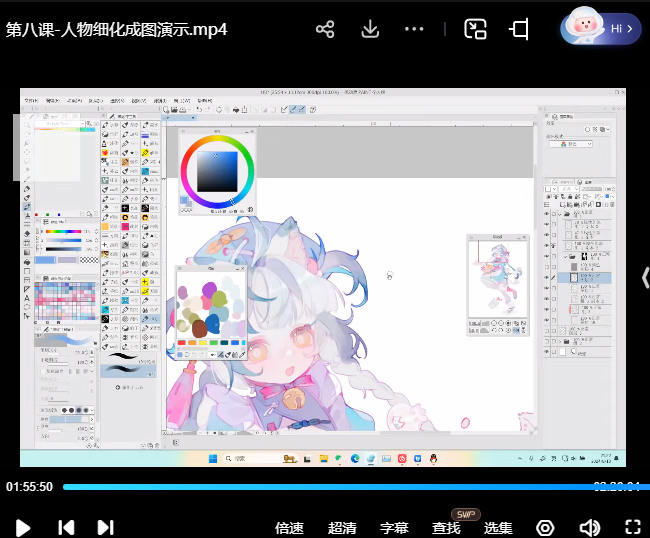Skip to the next video

[105, 527]
